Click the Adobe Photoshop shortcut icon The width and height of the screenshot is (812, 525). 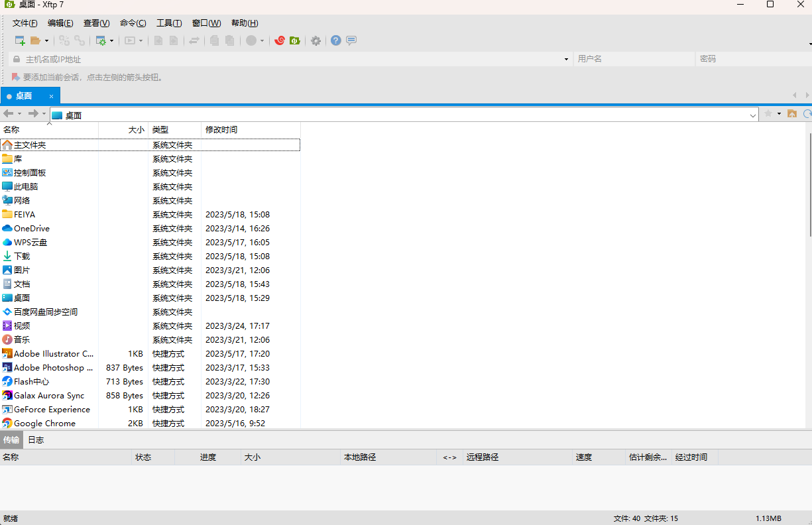click(x=7, y=367)
